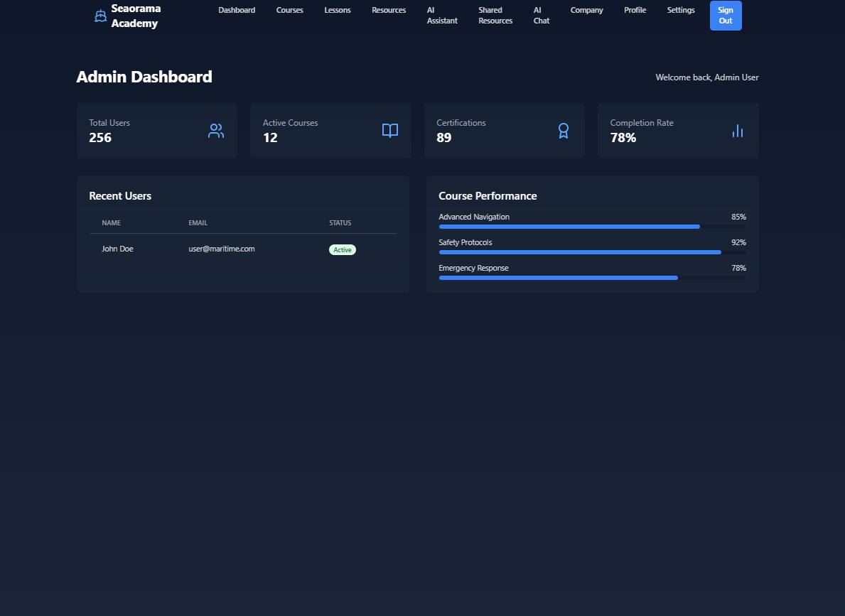The height and width of the screenshot is (616, 845).
Task: Click the Active Courses card label
Action: point(290,123)
